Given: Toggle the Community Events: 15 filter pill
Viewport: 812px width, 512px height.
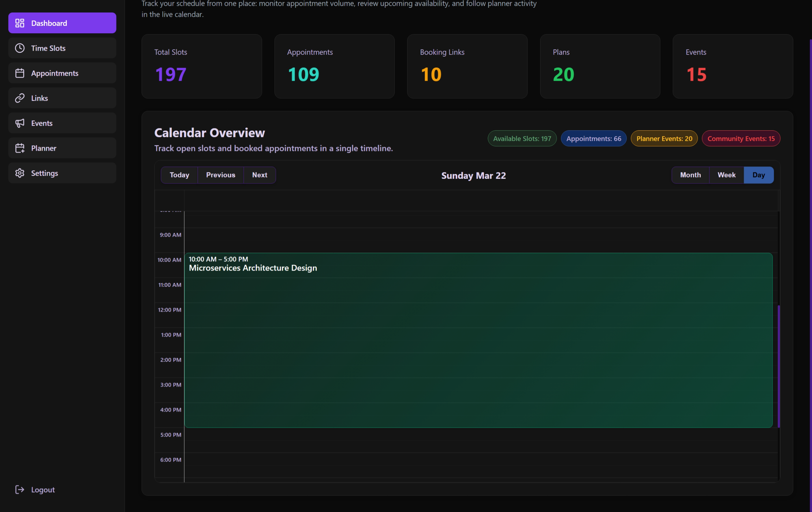Looking at the screenshot, I should point(741,138).
